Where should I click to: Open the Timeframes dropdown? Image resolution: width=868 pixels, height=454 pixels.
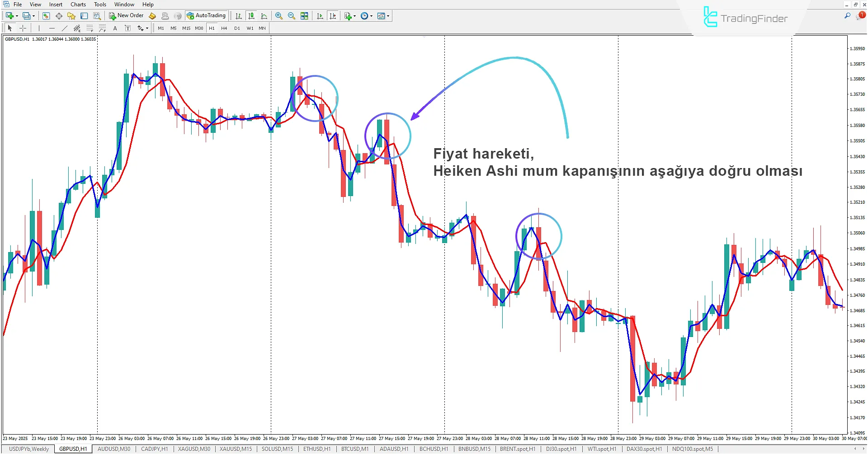(365, 15)
